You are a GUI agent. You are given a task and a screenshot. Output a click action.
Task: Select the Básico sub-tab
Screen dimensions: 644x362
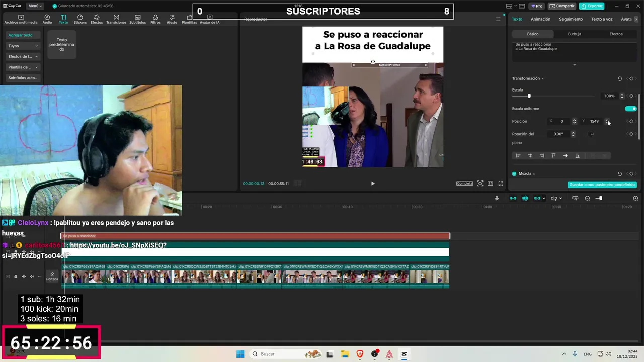coord(533,34)
